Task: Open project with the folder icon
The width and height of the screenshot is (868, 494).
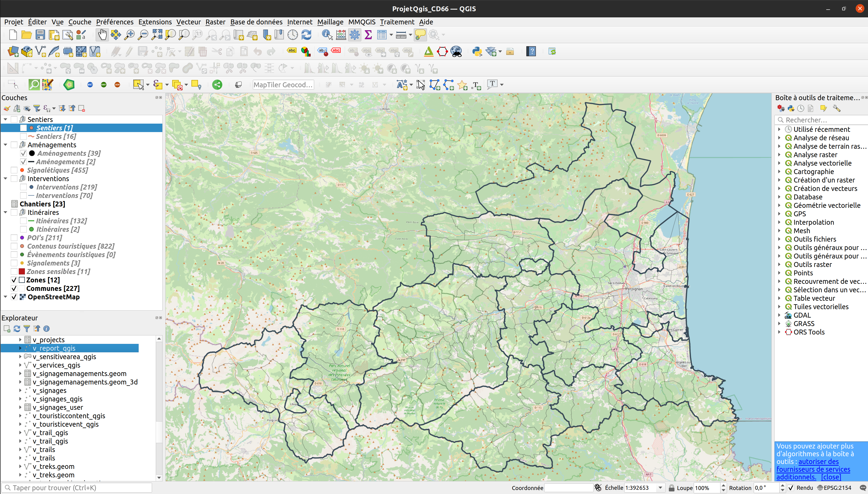Action: 27,35
